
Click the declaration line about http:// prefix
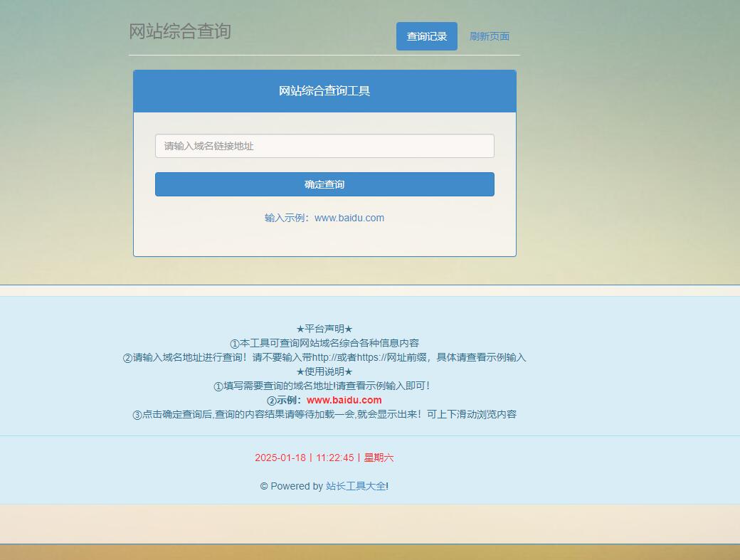(x=324, y=357)
